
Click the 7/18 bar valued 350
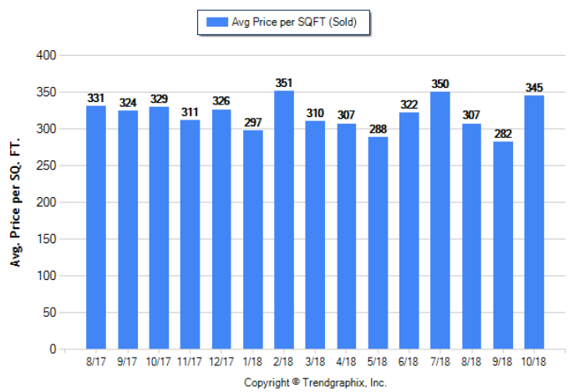point(440,221)
